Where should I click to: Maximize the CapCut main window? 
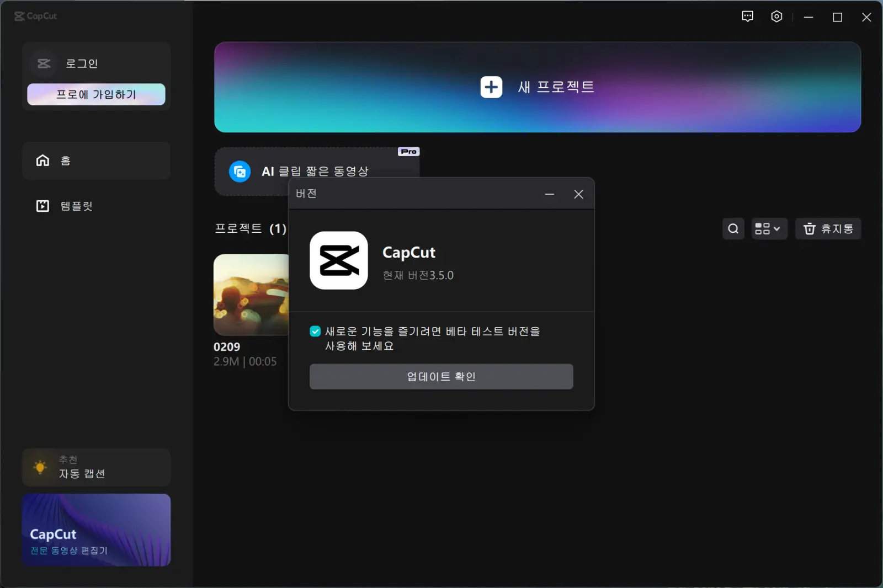[837, 17]
